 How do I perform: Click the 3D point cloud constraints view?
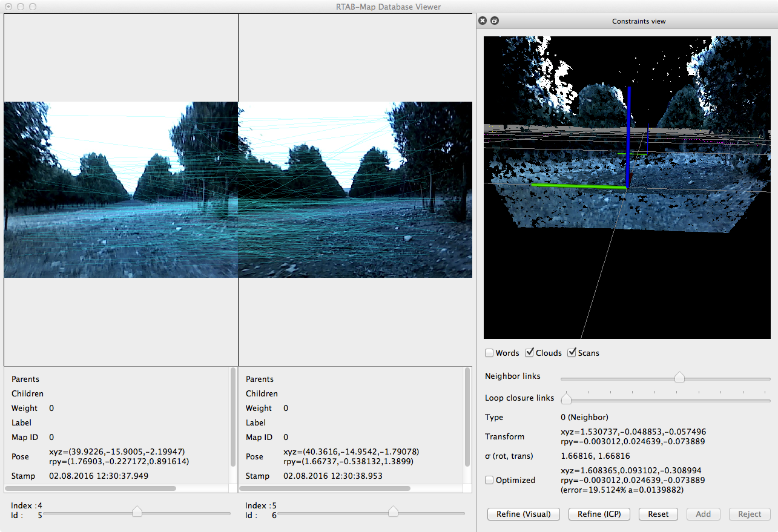627,188
